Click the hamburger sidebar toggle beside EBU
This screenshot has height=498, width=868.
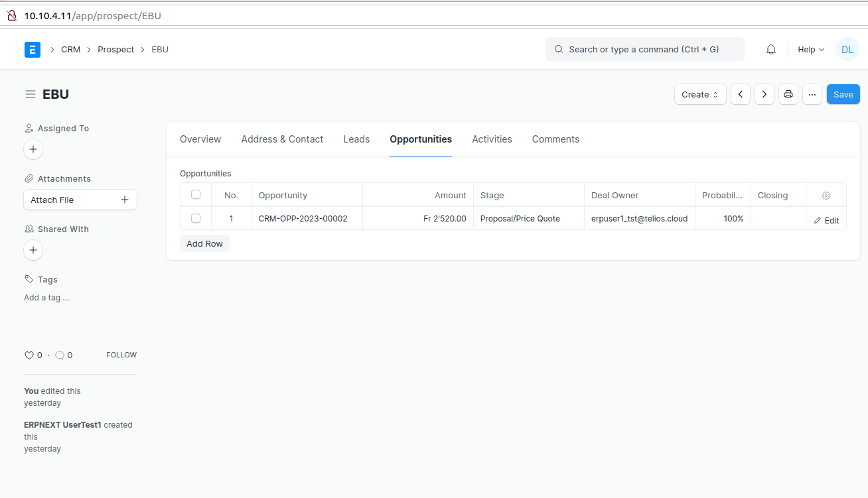click(30, 93)
